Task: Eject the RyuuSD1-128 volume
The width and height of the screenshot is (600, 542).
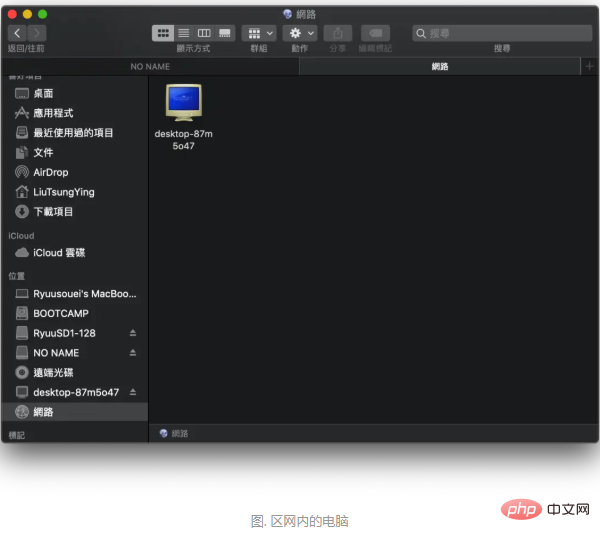Action: pos(133,333)
